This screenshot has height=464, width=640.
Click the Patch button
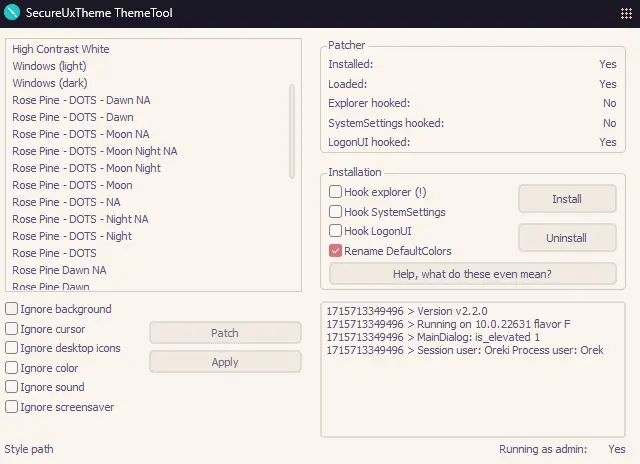coord(225,333)
